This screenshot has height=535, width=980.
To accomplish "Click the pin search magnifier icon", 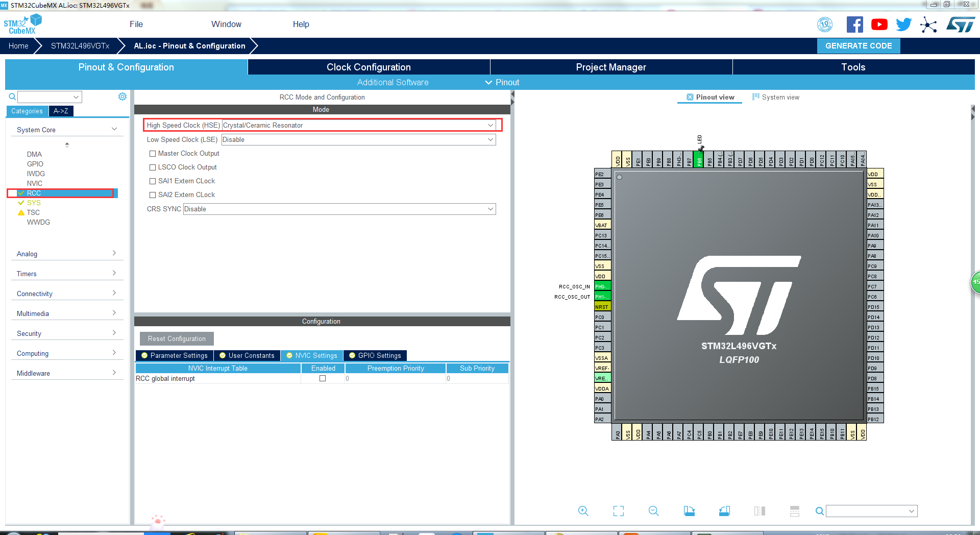I will point(819,511).
